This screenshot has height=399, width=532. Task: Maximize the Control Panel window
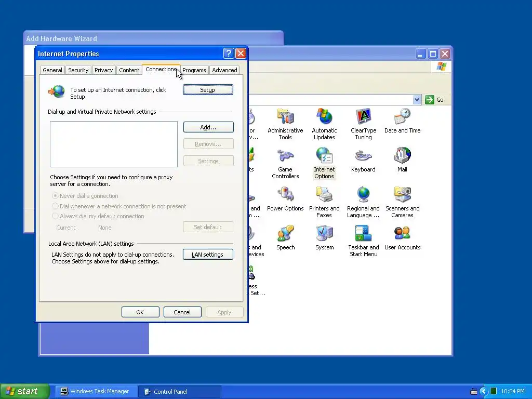click(433, 54)
